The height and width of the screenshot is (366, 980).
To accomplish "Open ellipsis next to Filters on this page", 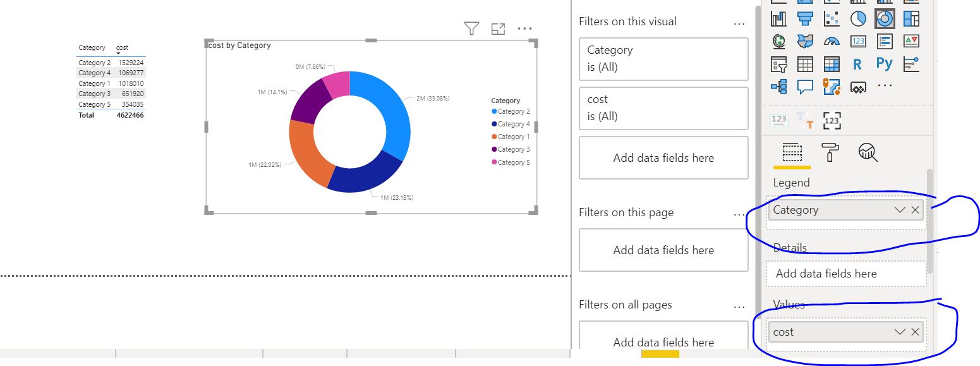I will [x=739, y=215].
